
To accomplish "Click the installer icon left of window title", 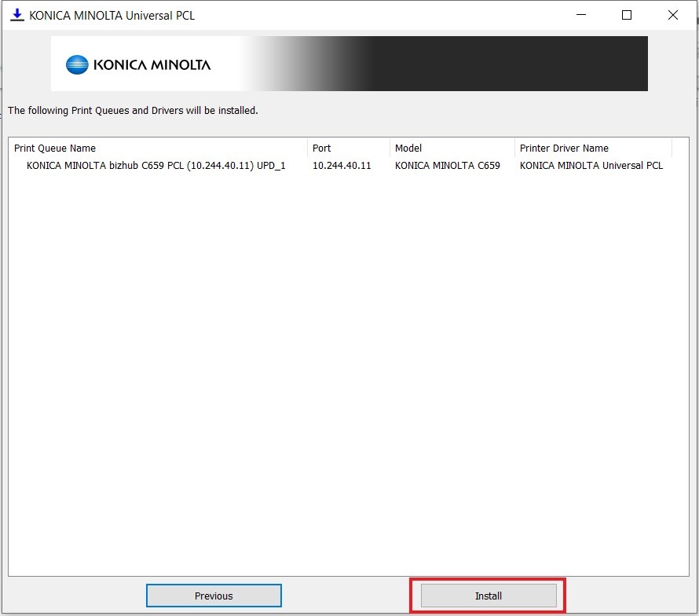I will (16, 15).
